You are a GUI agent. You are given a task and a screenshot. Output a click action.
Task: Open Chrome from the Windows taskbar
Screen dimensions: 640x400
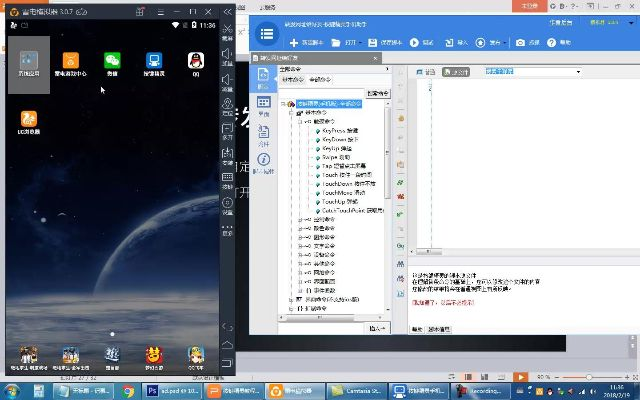pyautogui.click(x=128, y=389)
